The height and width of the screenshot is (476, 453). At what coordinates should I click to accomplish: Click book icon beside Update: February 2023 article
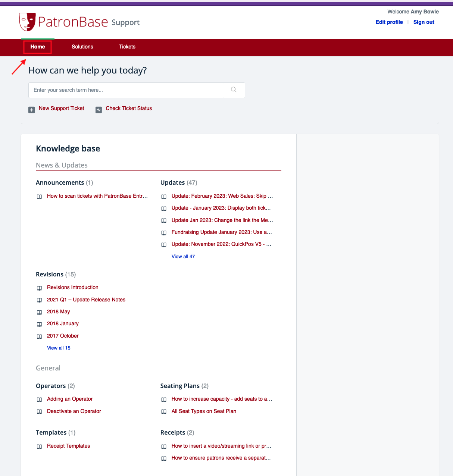(164, 197)
